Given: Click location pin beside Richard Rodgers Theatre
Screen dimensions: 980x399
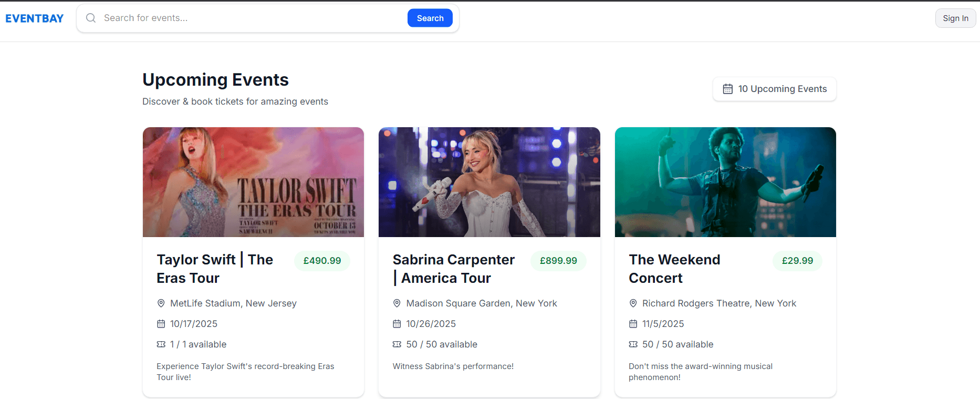Looking at the screenshot, I should (x=633, y=303).
